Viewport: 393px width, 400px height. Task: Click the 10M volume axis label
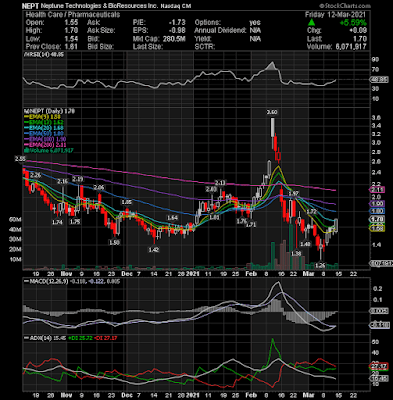[x=15, y=259]
